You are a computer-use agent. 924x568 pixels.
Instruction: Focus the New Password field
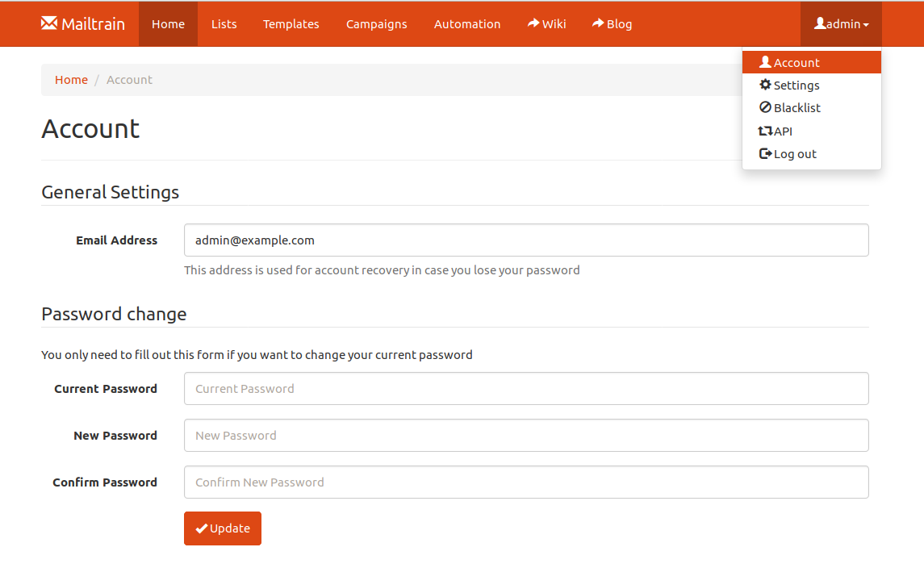click(x=526, y=436)
